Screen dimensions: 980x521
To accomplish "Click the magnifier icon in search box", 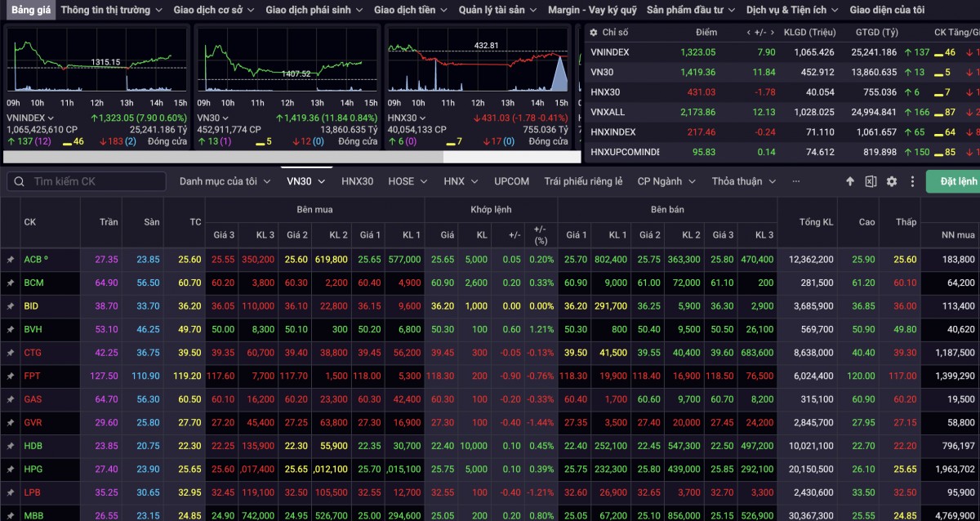I will tap(20, 181).
